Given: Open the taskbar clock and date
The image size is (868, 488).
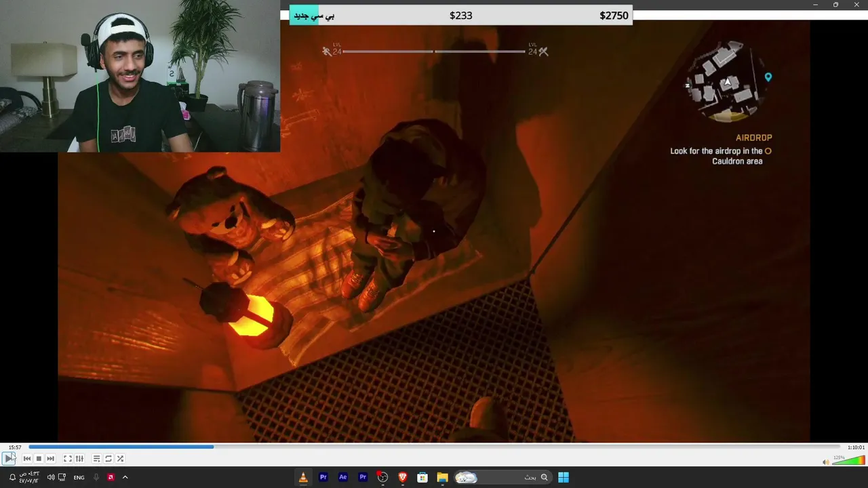Looking at the screenshot, I should (x=29, y=477).
